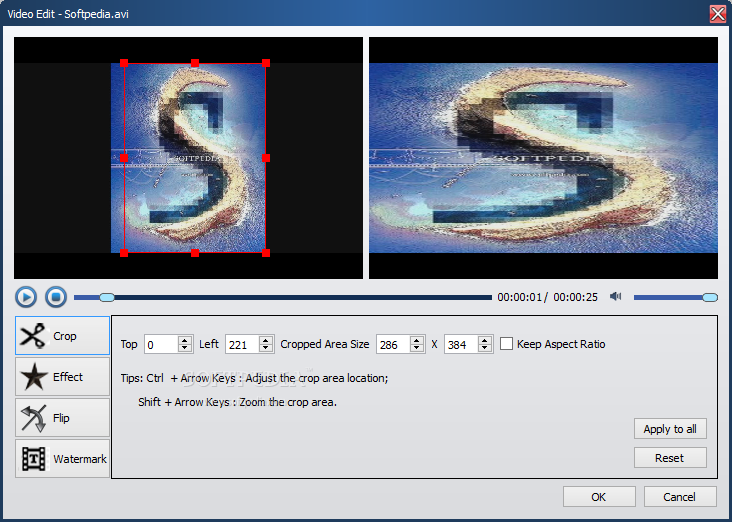Click the 'Cropped Area Size' label
The height and width of the screenshot is (522, 732).
324,344
